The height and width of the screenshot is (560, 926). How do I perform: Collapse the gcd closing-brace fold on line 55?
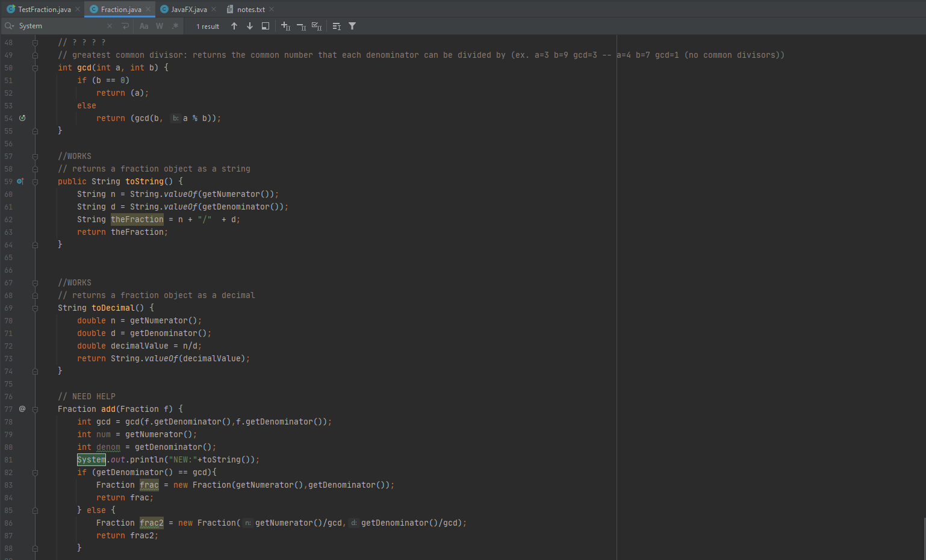pos(35,131)
